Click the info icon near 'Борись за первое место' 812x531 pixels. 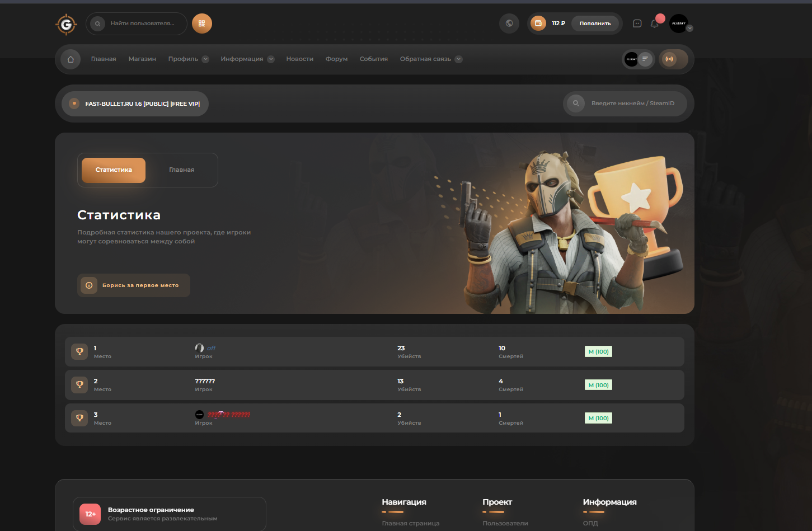(89, 285)
